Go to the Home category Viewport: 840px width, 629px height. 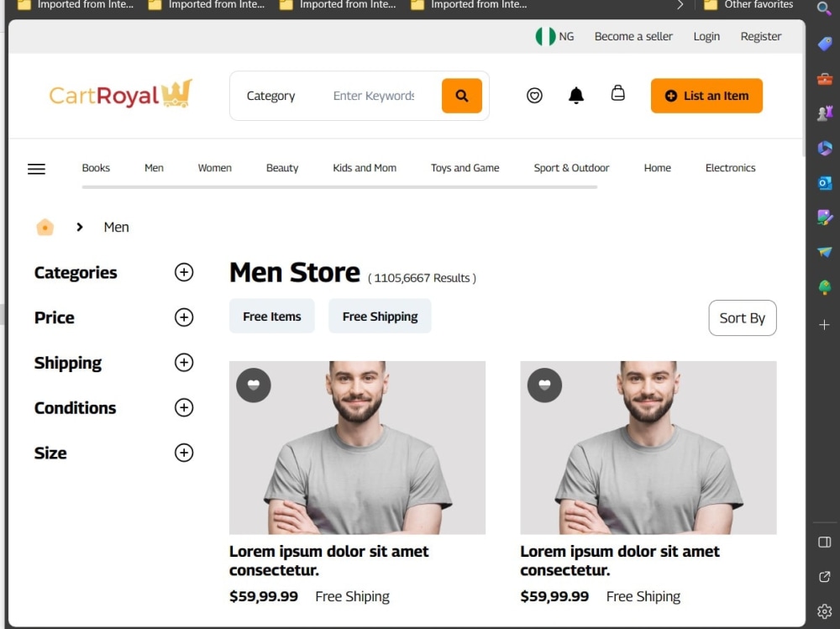point(658,168)
